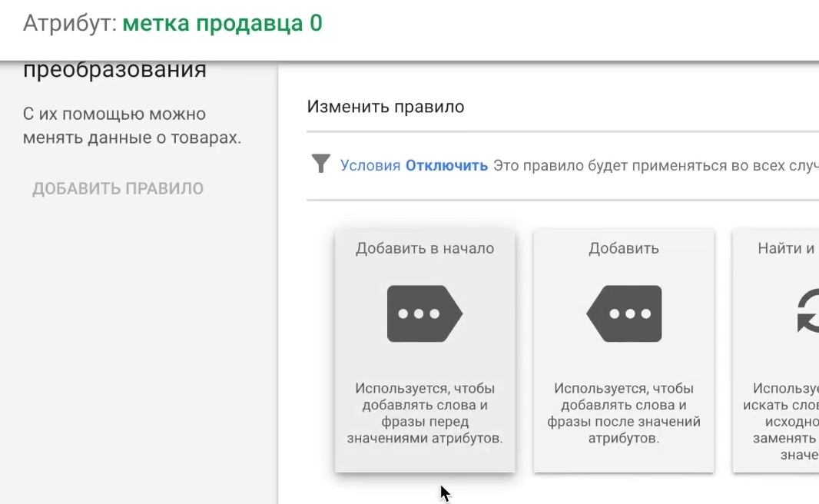Choose the Добавить в начало card title
Image resolution: width=819 pixels, height=504 pixels.
[425, 248]
